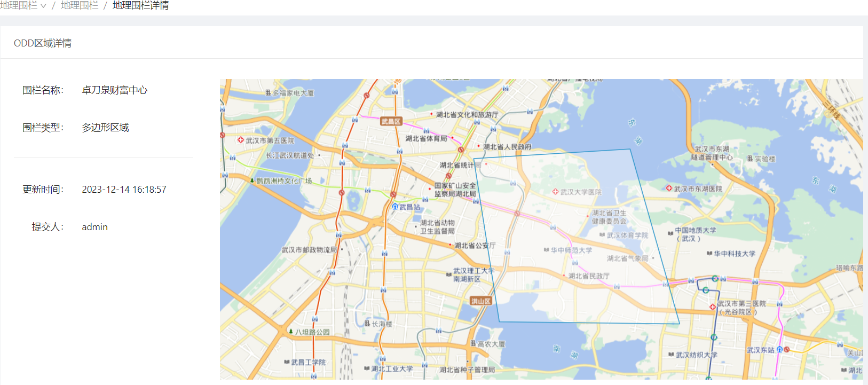
Task: Click the 湖北省民政厅 map label
Action: point(589,276)
